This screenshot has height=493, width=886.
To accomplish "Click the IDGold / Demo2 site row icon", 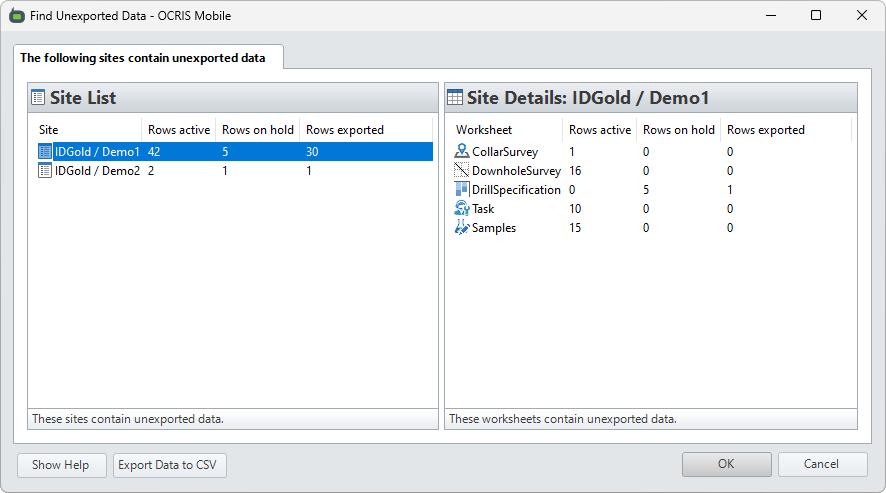I will [45, 171].
